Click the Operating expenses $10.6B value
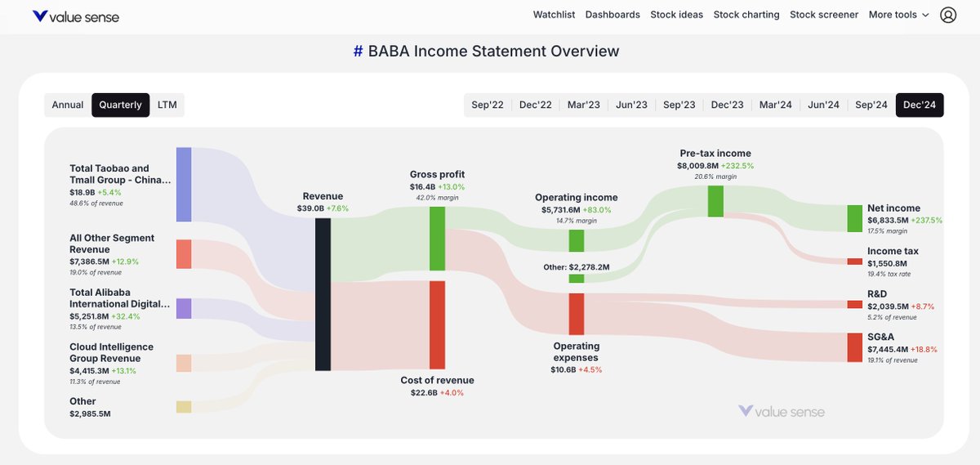Screen dimensions: 980x465 point(564,369)
